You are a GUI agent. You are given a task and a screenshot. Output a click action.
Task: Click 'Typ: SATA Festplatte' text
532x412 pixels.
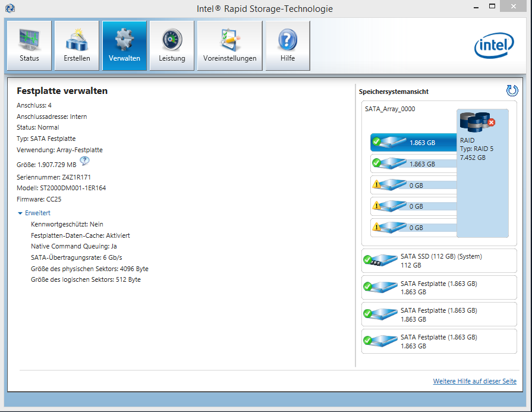(x=46, y=139)
